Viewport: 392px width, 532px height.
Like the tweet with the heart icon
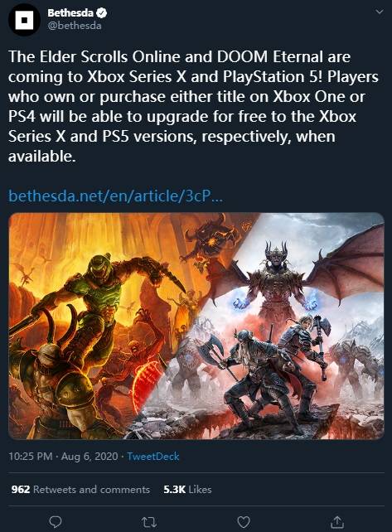click(x=244, y=522)
